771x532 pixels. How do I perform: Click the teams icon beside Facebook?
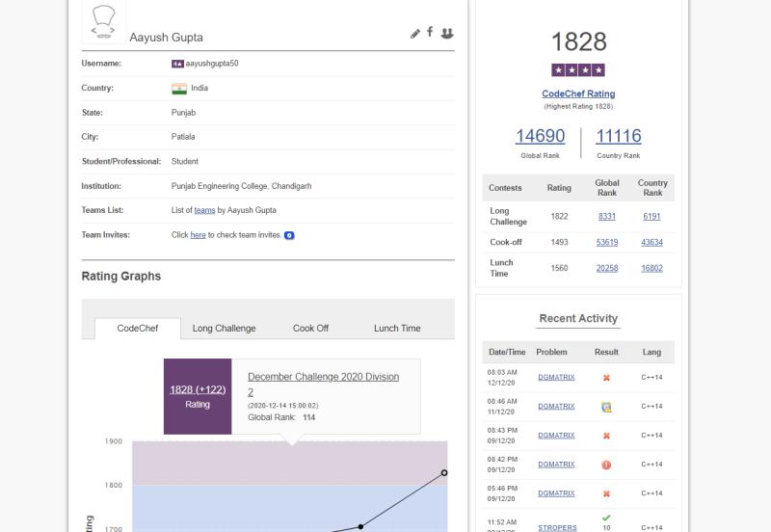447,33
